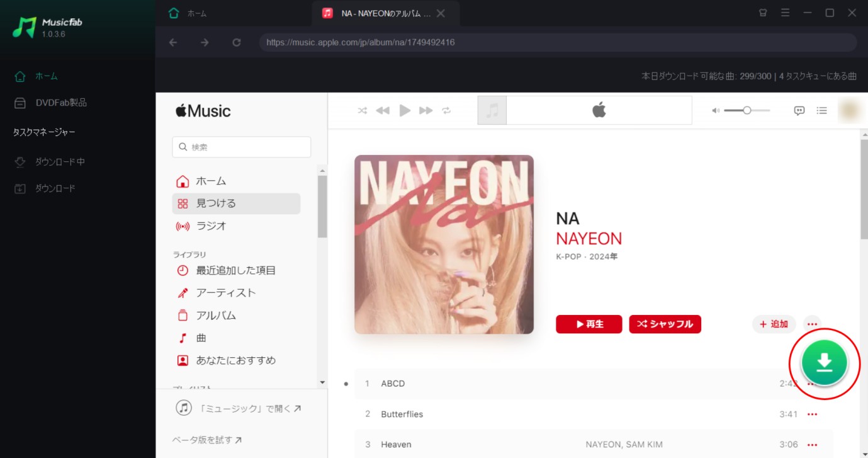Click the volume slider handle
Image resolution: width=868 pixels, height=458 pixels.
coord(747,110)
